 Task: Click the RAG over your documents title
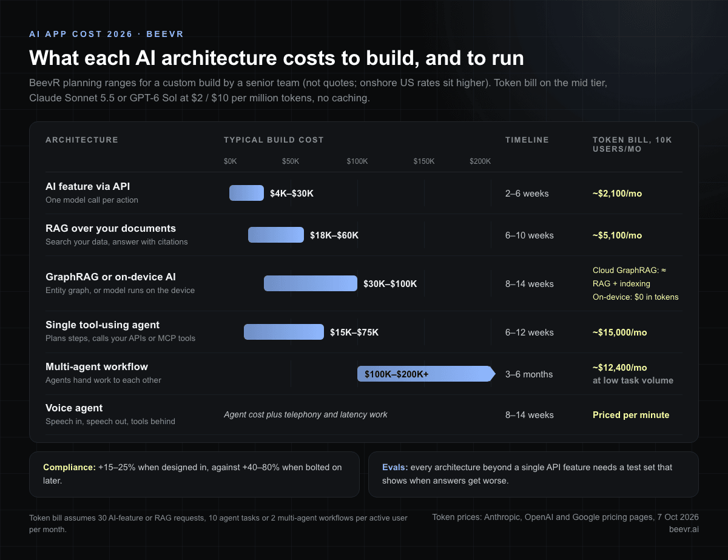tap(110, 229)
